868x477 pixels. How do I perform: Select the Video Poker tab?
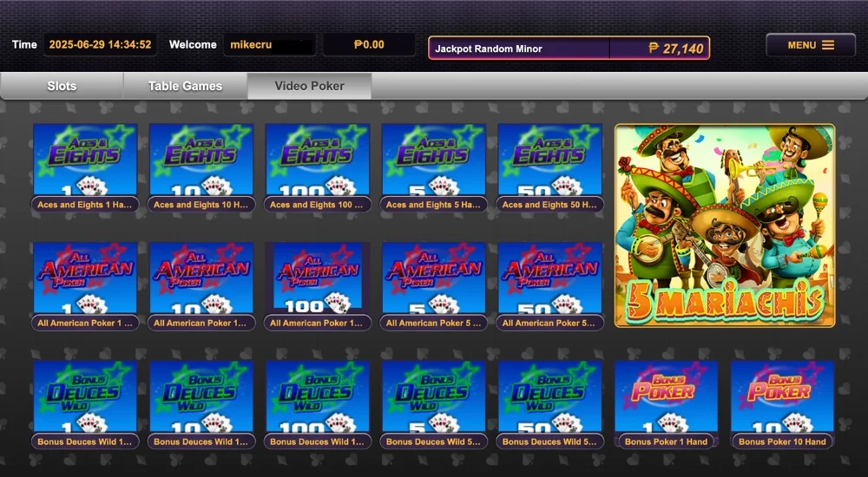pyautogui.click(x=310, y=86)
